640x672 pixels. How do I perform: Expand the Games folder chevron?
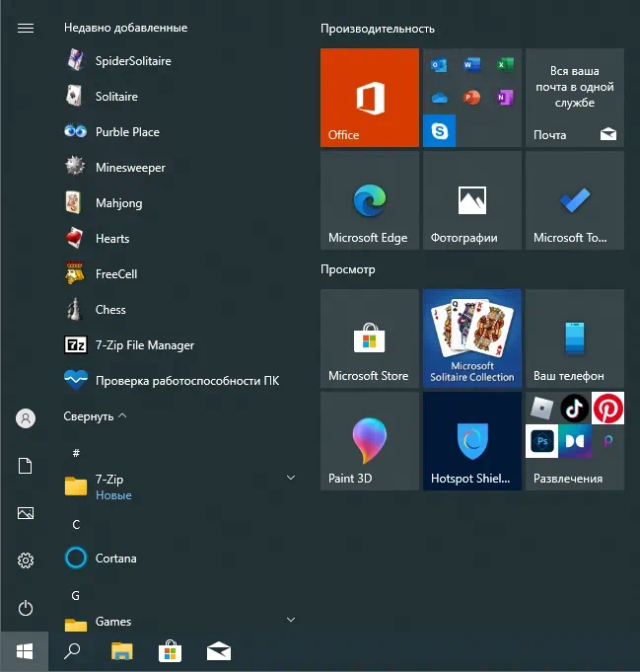pyautogui.click(x=291, y=620)
